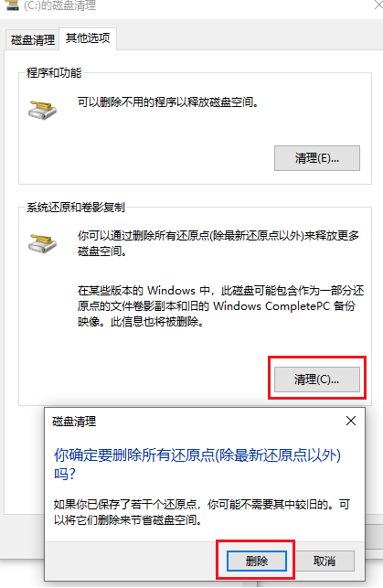Close the 磁盘清理 confirmation dialog
Viewport: 383px width, 588px height.
351,421
